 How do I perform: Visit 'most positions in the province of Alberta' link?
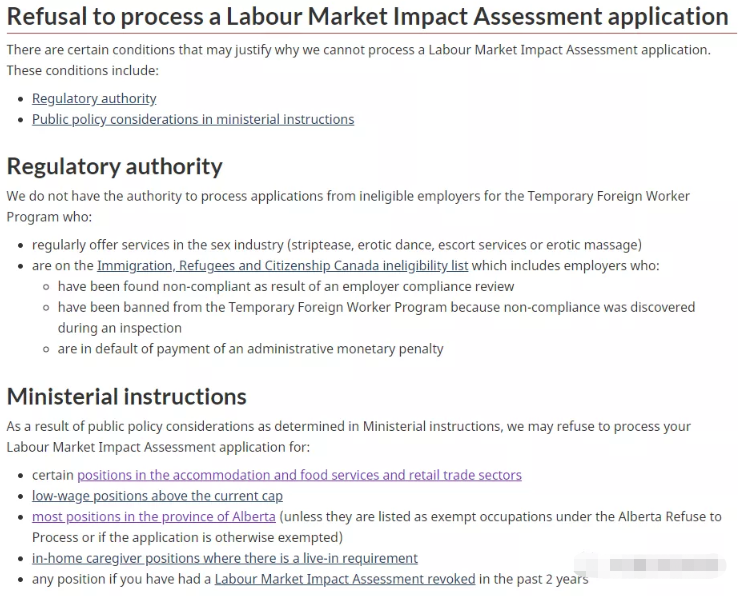coord(153,517)
